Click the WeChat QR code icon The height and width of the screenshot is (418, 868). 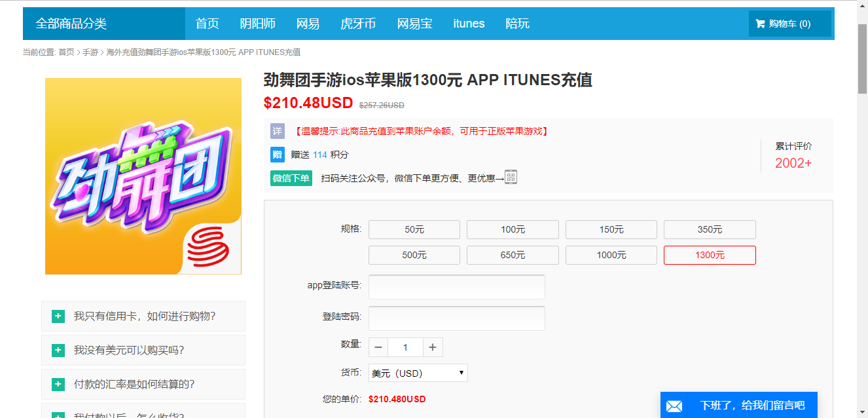click(x=511, y=178)
